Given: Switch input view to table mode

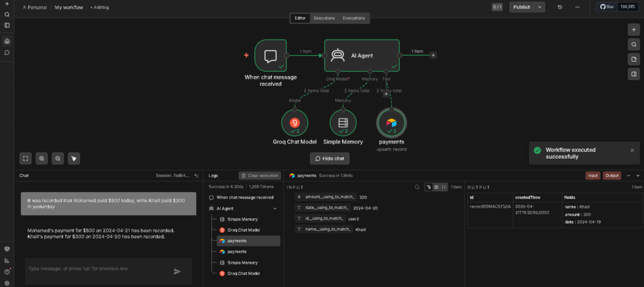Looking at the screenshot, I should 436,187.
